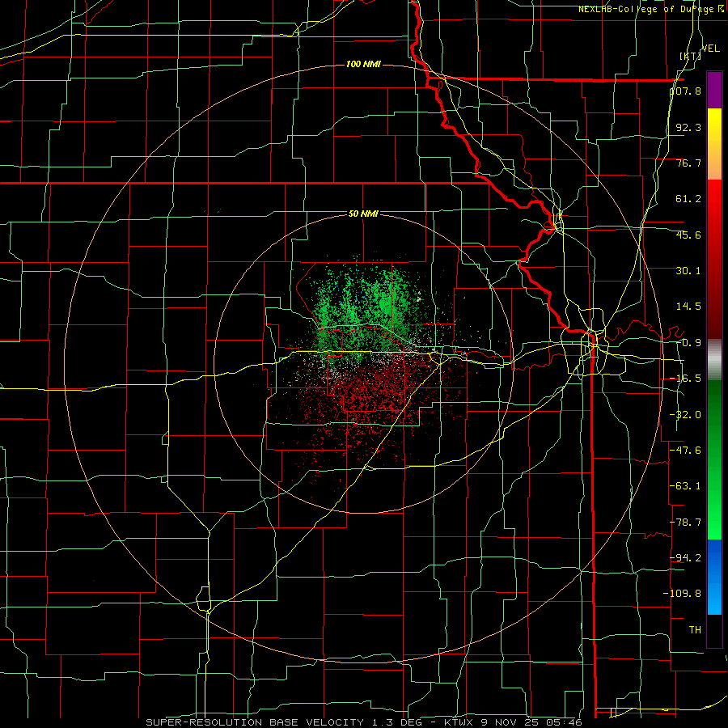
Task: Click the 76.7 value on the velocity scale
Action: [688, 163]
